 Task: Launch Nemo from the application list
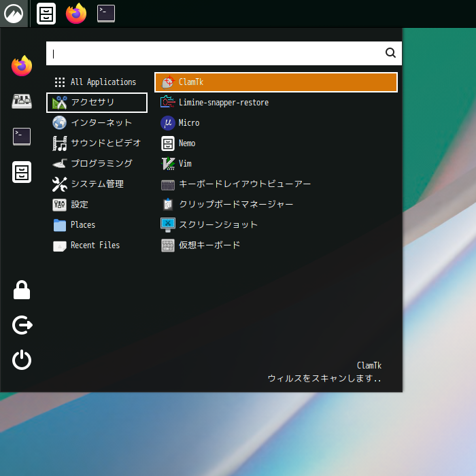tap(276, 143)
